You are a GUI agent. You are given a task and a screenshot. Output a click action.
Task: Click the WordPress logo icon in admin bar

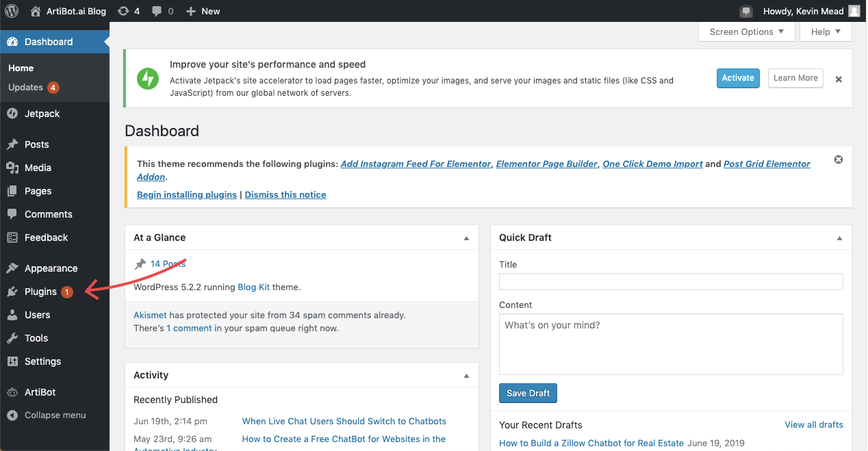[x=12, y=11]
